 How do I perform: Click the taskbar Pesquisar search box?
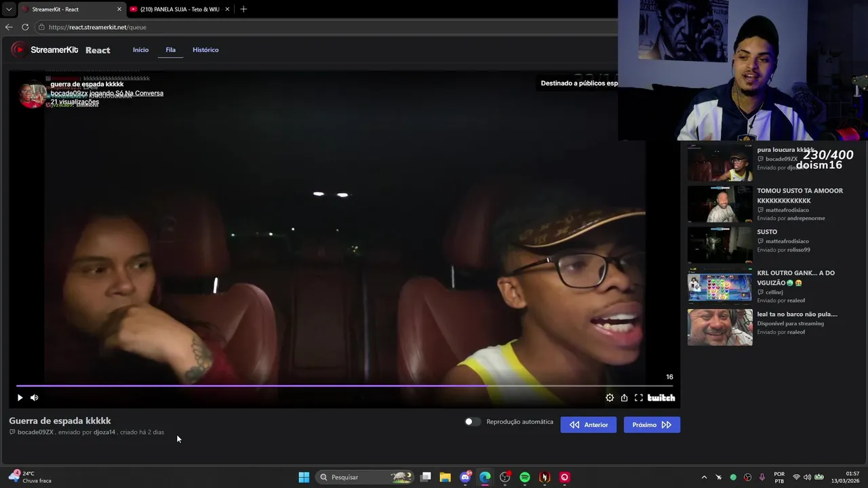(365, 477)
